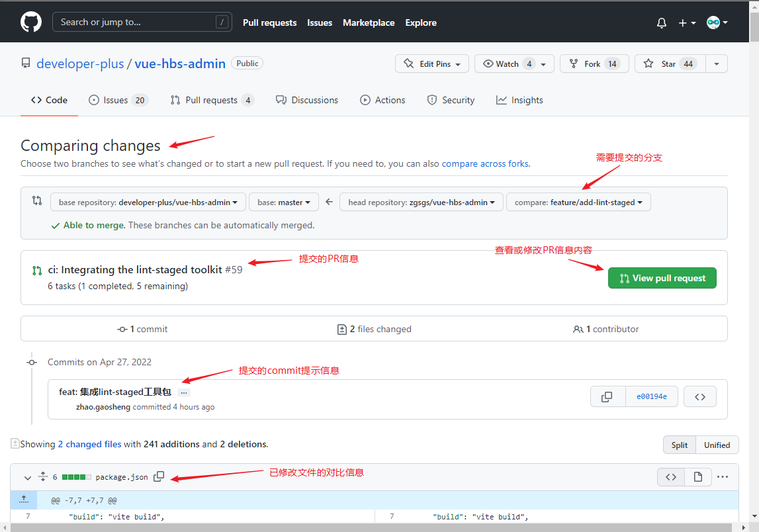Click the Search or jump to field
The image size is (759, 532).
point(142,22)
